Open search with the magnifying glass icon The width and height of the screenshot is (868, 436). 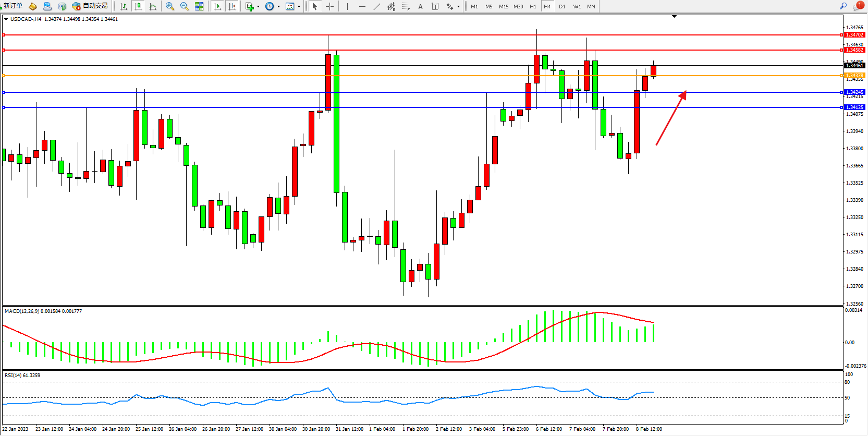coord(843,6)
